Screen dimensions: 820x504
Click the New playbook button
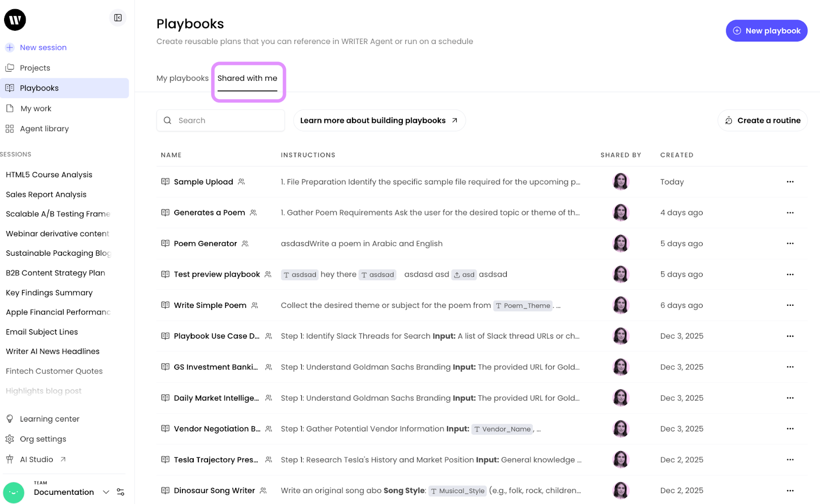766,31
